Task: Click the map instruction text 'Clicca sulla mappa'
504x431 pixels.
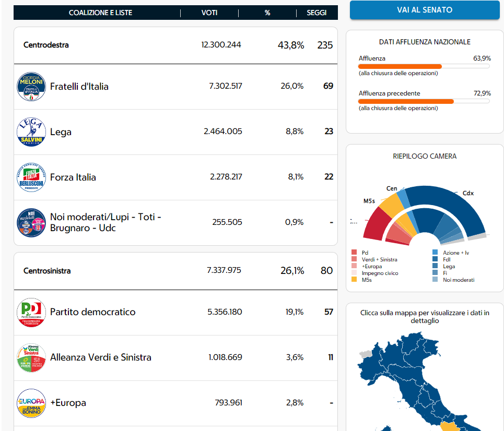Action: click(x=425, y=317)
